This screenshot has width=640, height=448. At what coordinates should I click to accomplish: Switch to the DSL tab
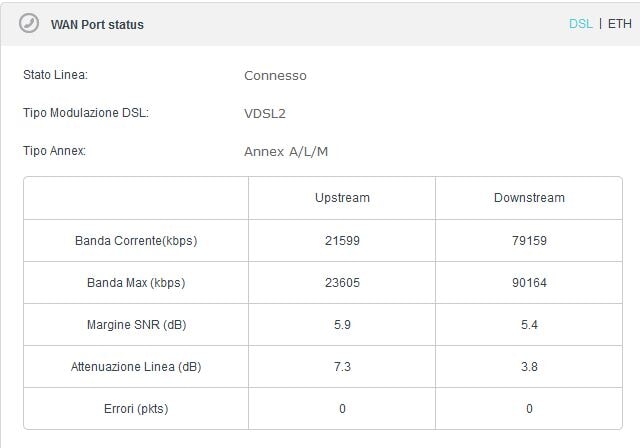click(580, 24)
